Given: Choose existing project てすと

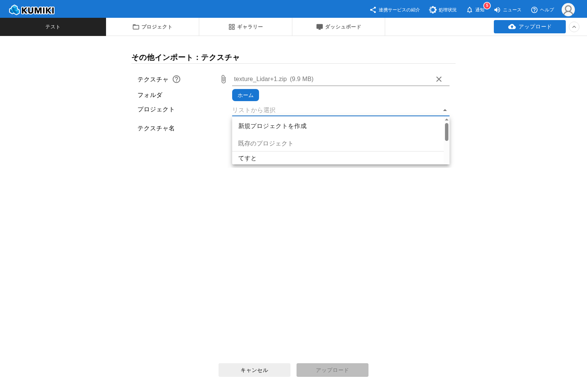Looking at the screenshot, I should click(247, 158).
